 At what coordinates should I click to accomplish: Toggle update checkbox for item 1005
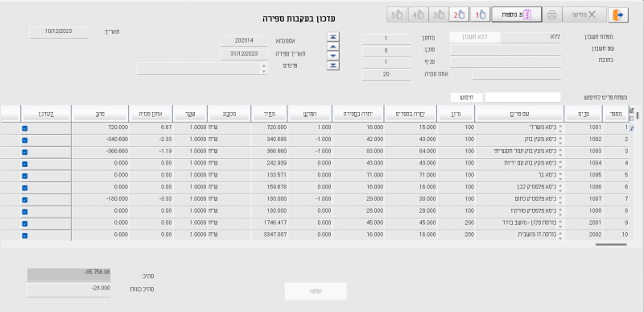pyautogui.click(x=25, y=176)
